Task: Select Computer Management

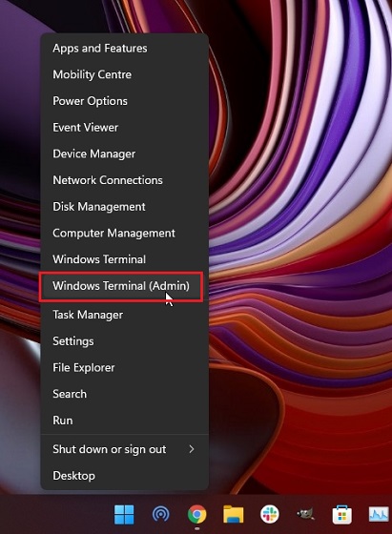Action: 124,233
